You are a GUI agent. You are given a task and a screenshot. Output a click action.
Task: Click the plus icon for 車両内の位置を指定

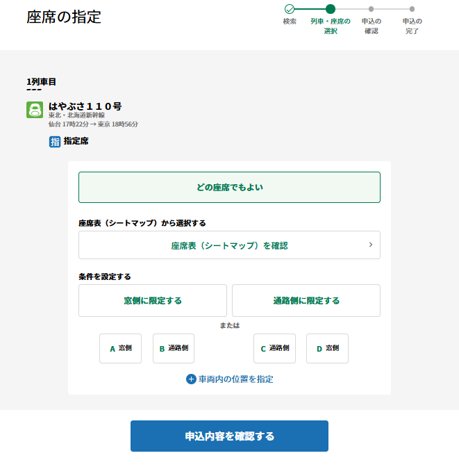click(x=191, y=379)
